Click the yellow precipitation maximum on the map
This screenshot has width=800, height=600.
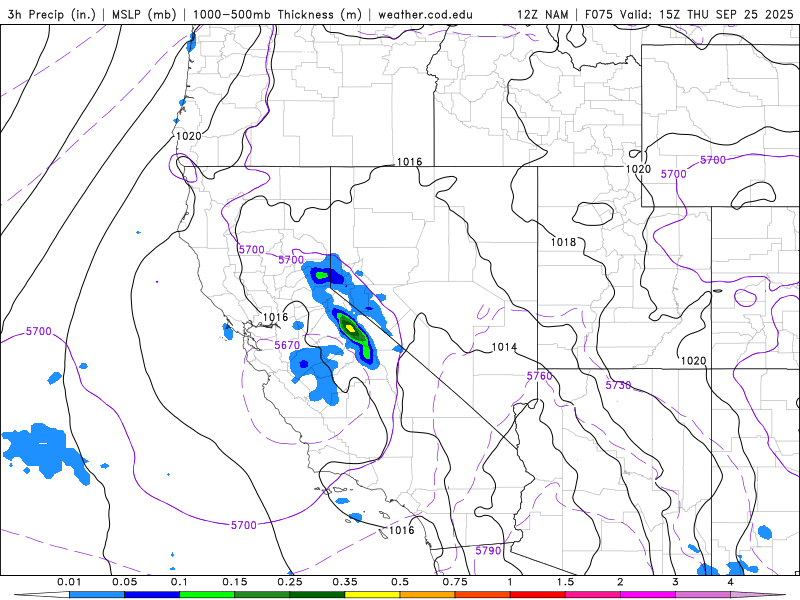(x=350, y=327)
